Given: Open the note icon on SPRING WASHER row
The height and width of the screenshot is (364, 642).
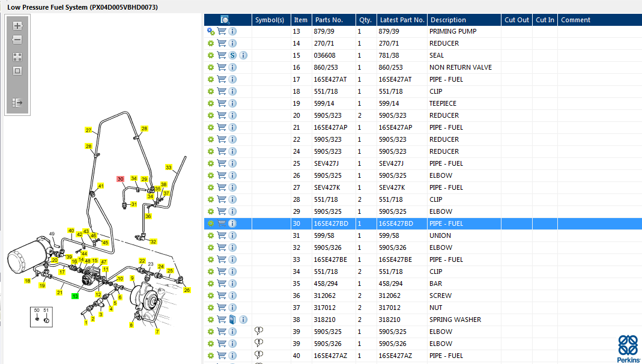Looking at the screenshot, I should click(x=232, y=320).
